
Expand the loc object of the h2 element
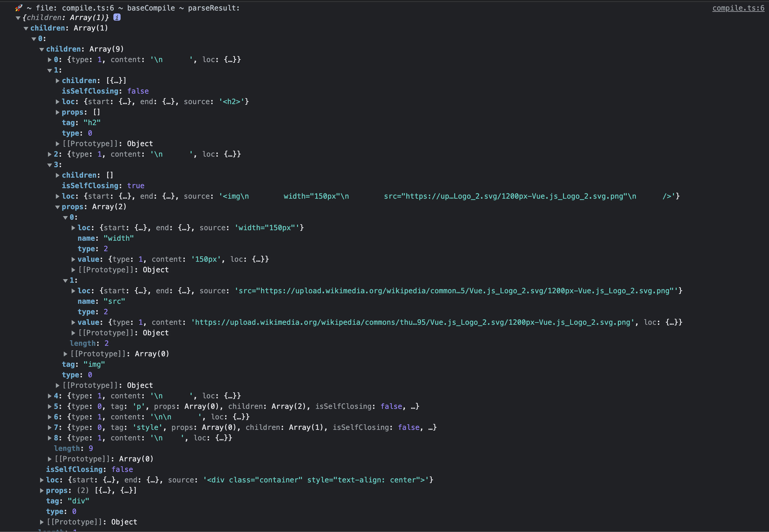click(58, 102)
